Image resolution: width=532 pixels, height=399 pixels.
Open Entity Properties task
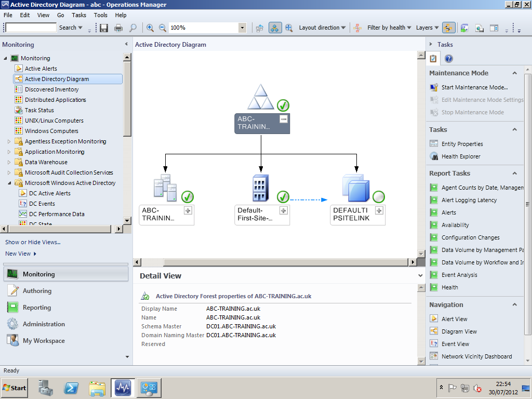(462, 144)
